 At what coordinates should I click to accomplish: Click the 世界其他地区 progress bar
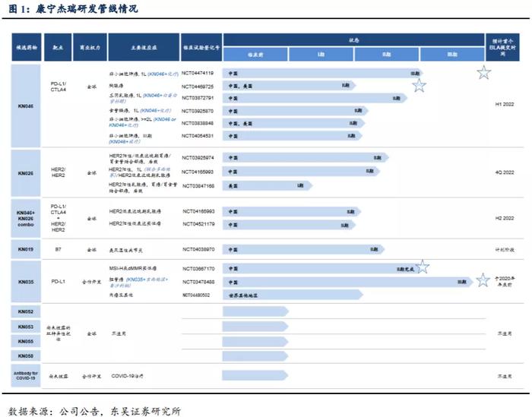coord(293,295)
